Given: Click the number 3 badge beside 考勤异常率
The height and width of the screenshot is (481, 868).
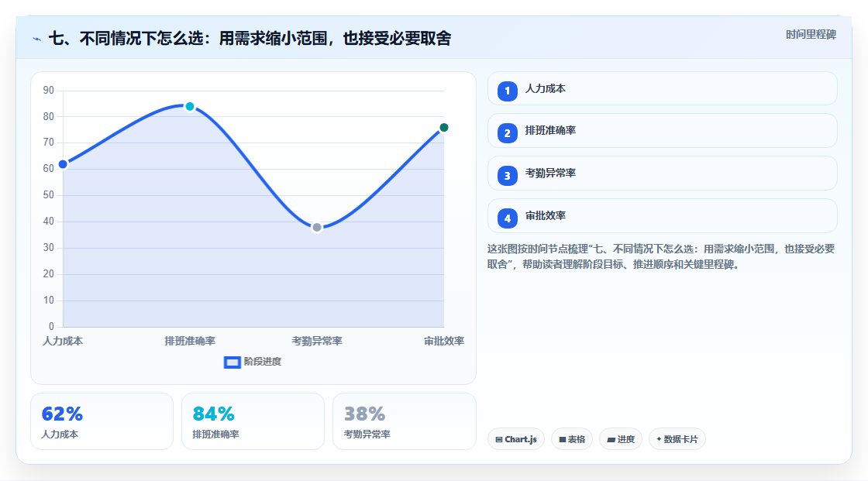Looking at the screenshot, I should [507, 176].
